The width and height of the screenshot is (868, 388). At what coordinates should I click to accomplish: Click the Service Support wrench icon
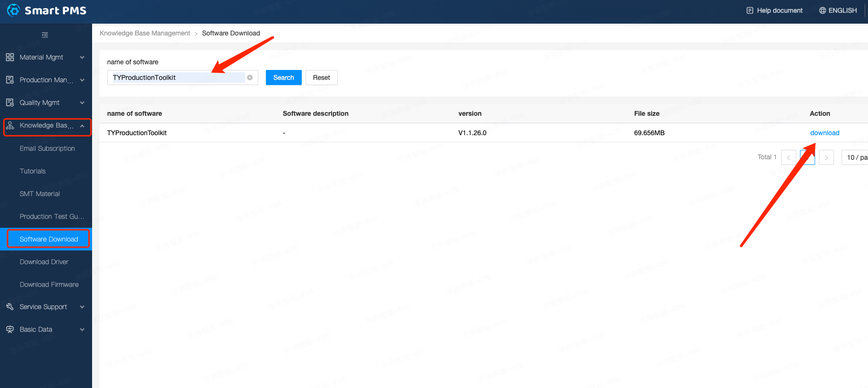pos(10,307)
